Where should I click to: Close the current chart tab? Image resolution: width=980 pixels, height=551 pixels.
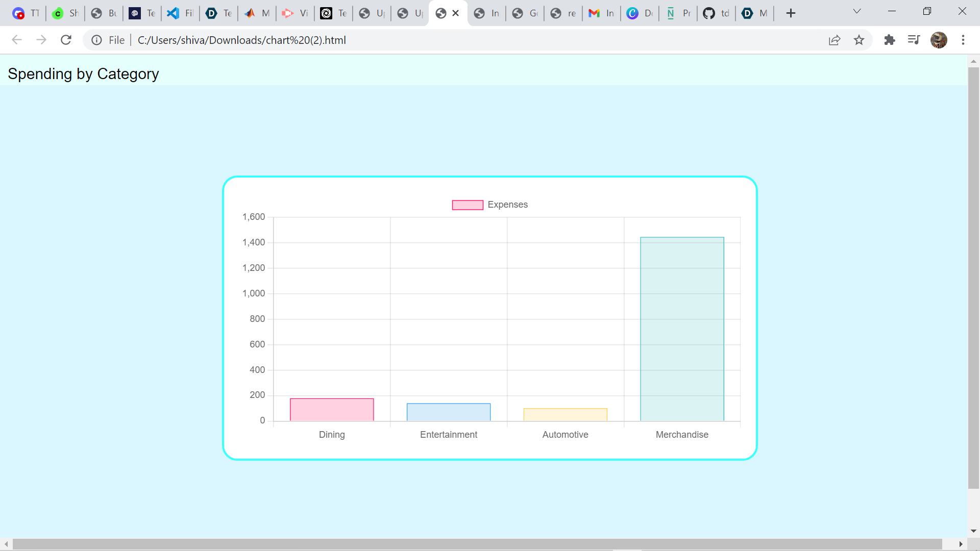click(x=456, y=13)
